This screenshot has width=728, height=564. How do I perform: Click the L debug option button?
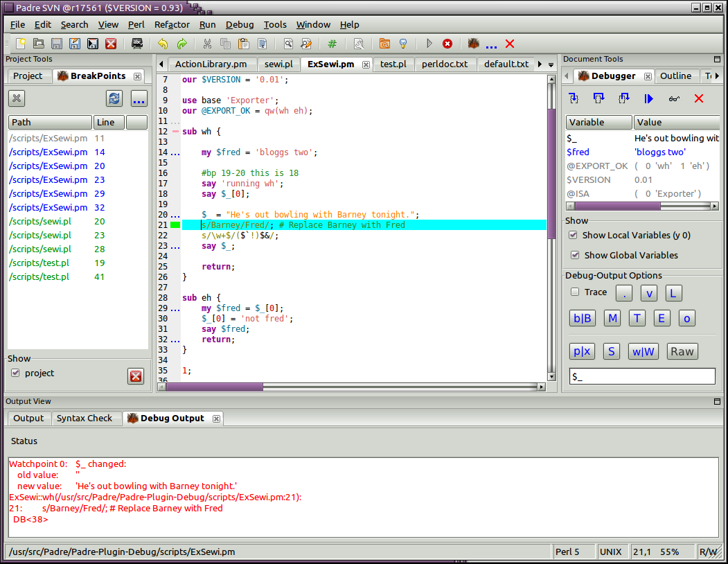click(673, 293)
